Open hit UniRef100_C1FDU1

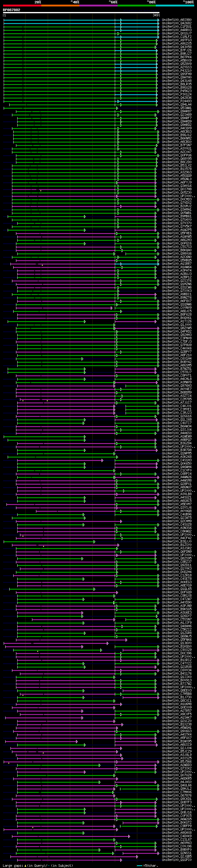click(177, 26)
